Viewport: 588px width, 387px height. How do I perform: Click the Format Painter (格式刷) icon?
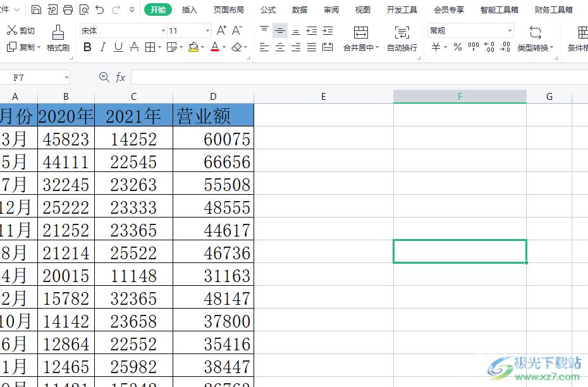pos(58,33)
